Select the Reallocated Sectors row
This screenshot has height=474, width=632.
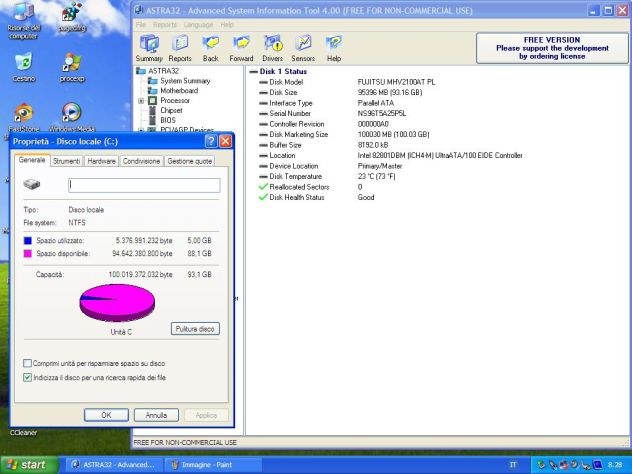tap(311, 187)
